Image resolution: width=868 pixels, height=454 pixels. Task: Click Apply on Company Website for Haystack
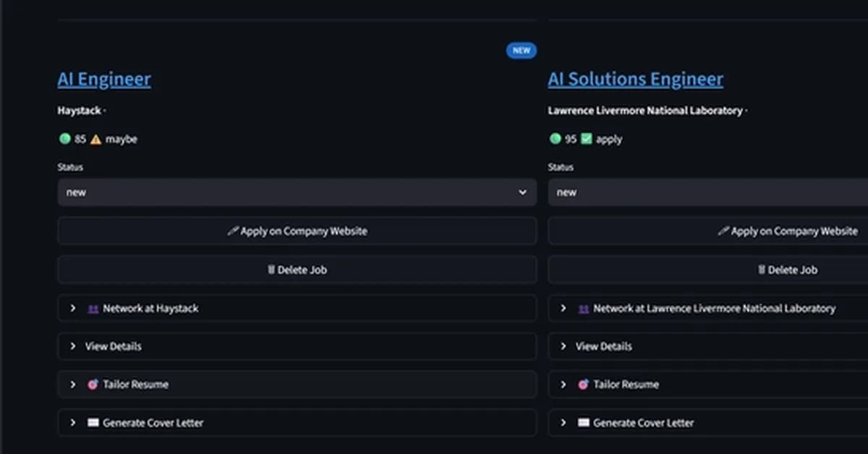tap(297, 231)
